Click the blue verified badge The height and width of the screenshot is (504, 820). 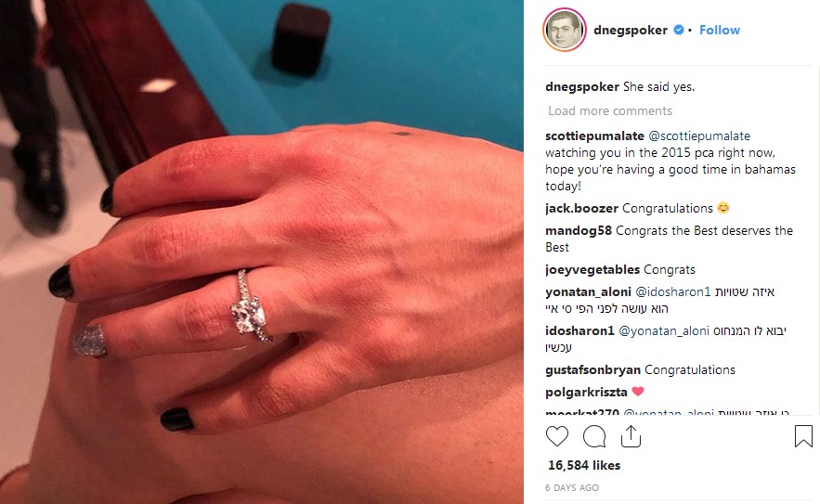(x=679, y=30)
